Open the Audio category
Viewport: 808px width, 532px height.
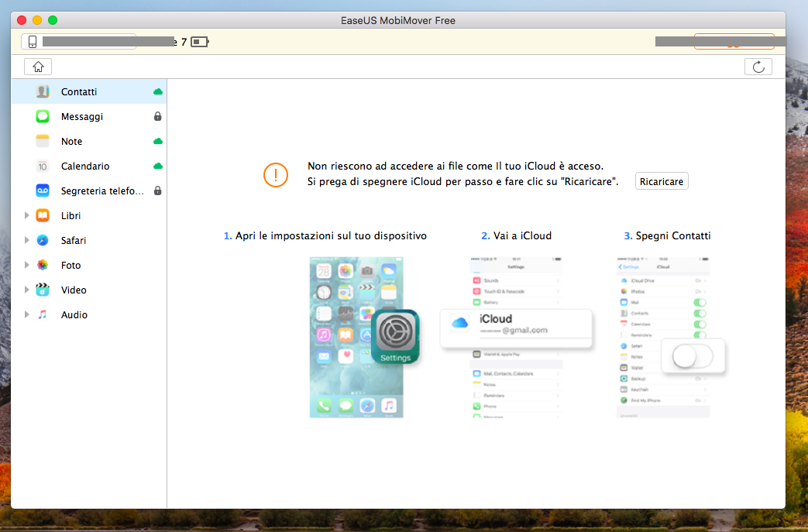click(74, 315)
